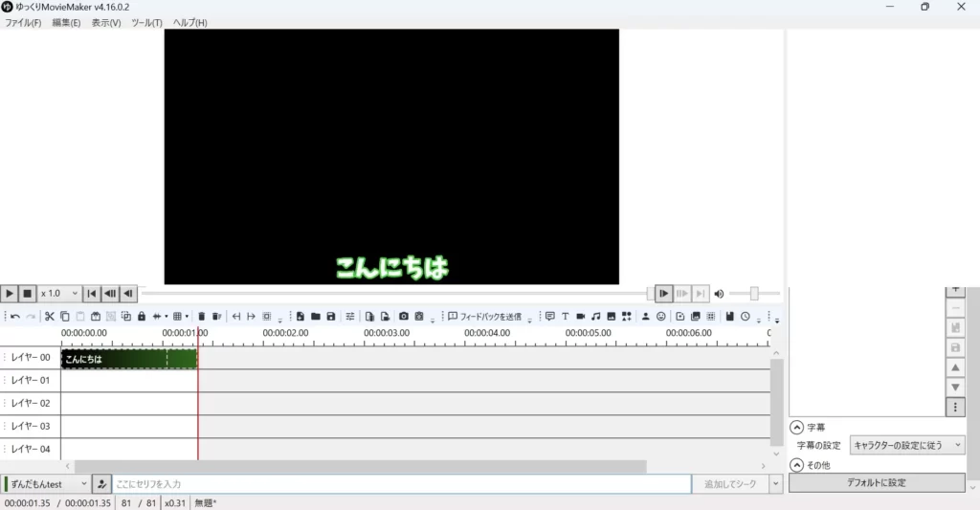This screenshot has width=980, height=510.
Task: Click the ripple delete trash icon
Action: (x=216, y=317)
